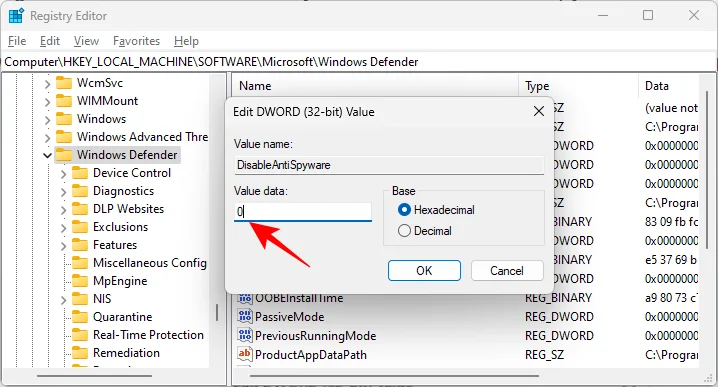Cancel the DWORD edit dialog
Viewport: 718px width, 387px height.
click(x=507, y=271)
